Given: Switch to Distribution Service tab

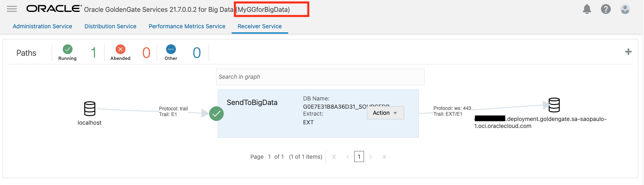Looking at the screenshot, I should 110,26.
